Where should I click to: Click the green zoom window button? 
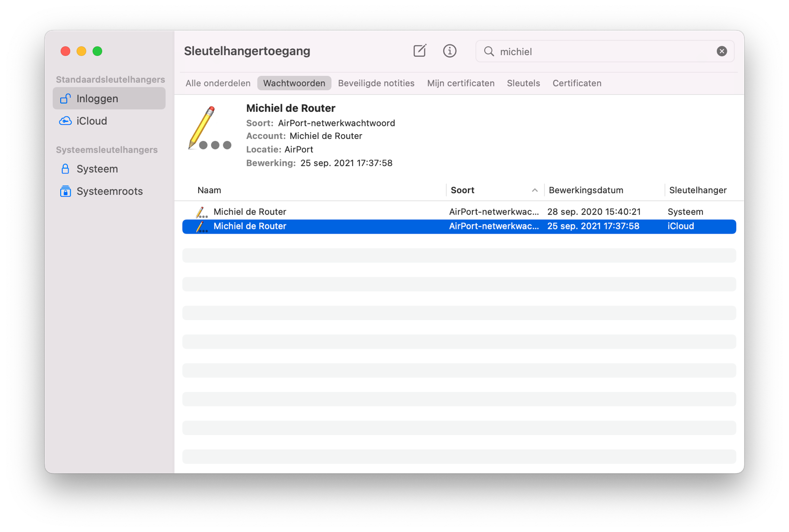click(x=98, y=51)
